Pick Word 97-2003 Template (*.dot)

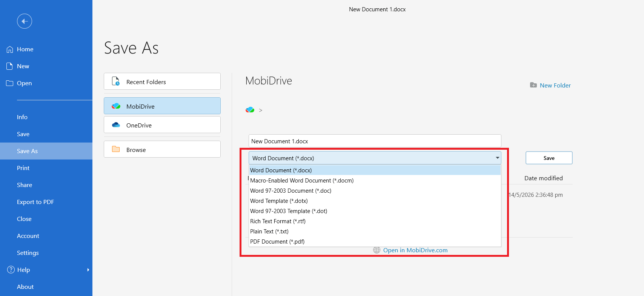pyautogui.click(x=375, y=211)
